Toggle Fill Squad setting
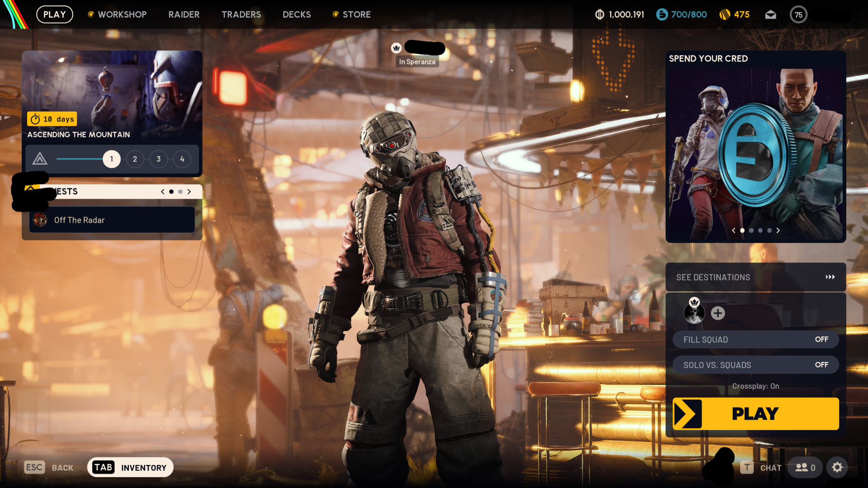This screenshot has height=488, width=868. tap(755, 339)
